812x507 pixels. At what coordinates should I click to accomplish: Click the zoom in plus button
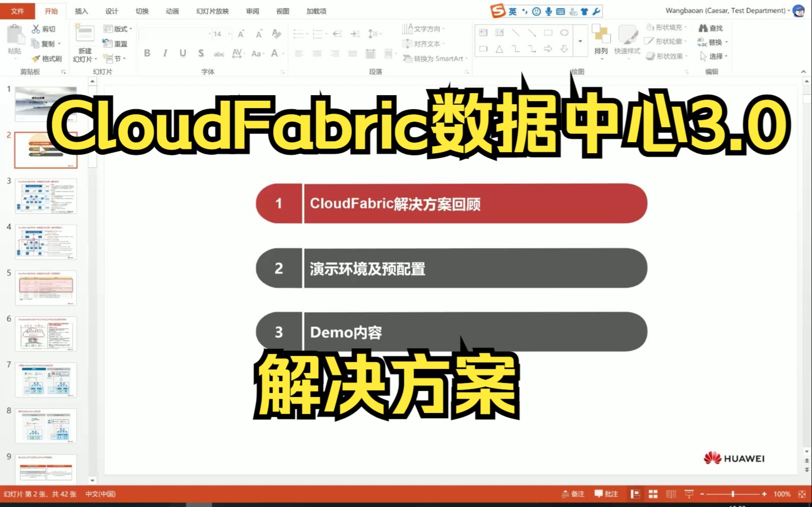[x=764, y=494]
